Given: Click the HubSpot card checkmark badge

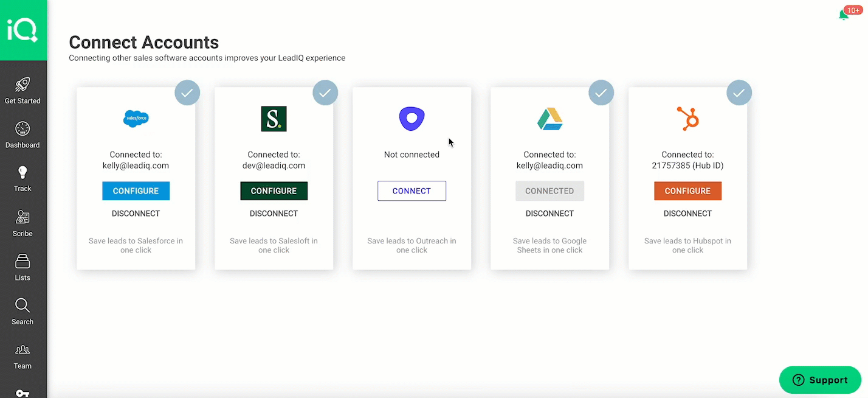Looking at the screenshot, I should tap(739, 93).
